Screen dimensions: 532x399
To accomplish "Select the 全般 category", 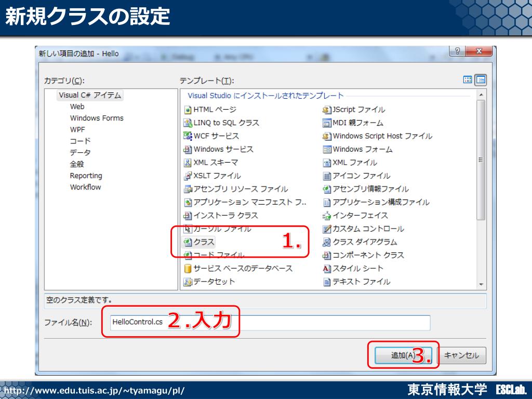I will click(x=77, y=164).
